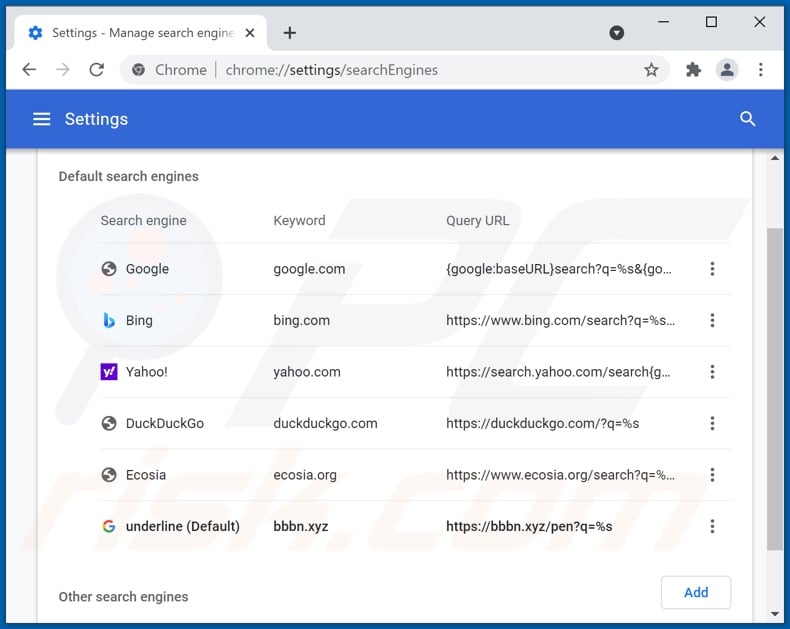Select the Bing search engine name

[139, 320]
